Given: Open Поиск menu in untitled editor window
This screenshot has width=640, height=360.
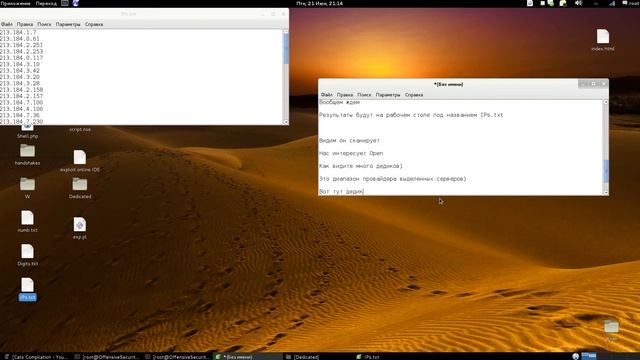Looking at the screenshot, I should point(364,95).
